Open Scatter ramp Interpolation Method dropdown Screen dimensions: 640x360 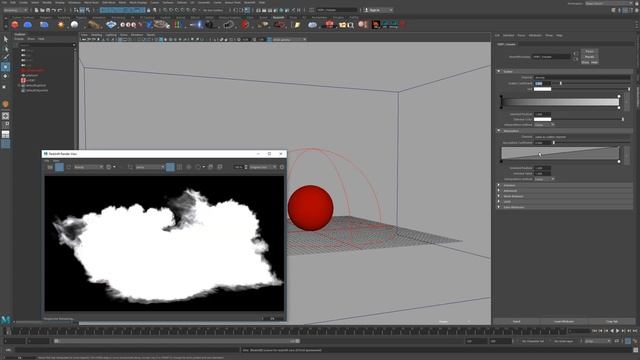pos(544,124)
